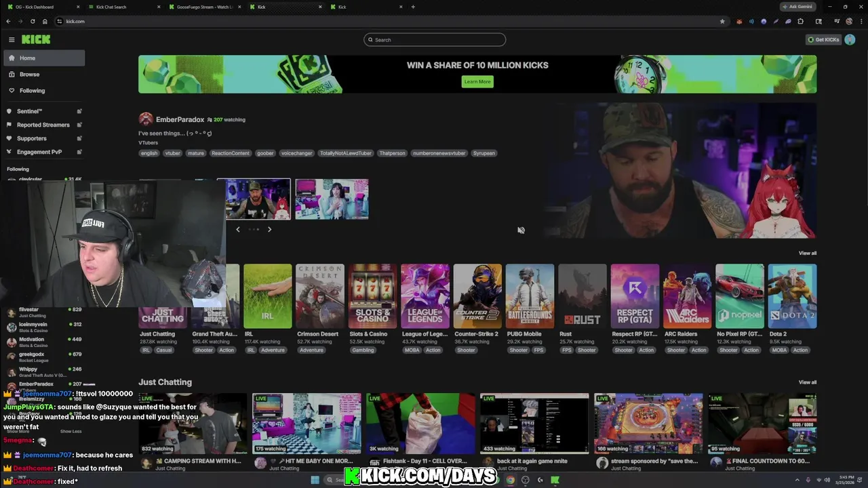Open the stream with 433 watching
The image size is (868, 488).
534,424
